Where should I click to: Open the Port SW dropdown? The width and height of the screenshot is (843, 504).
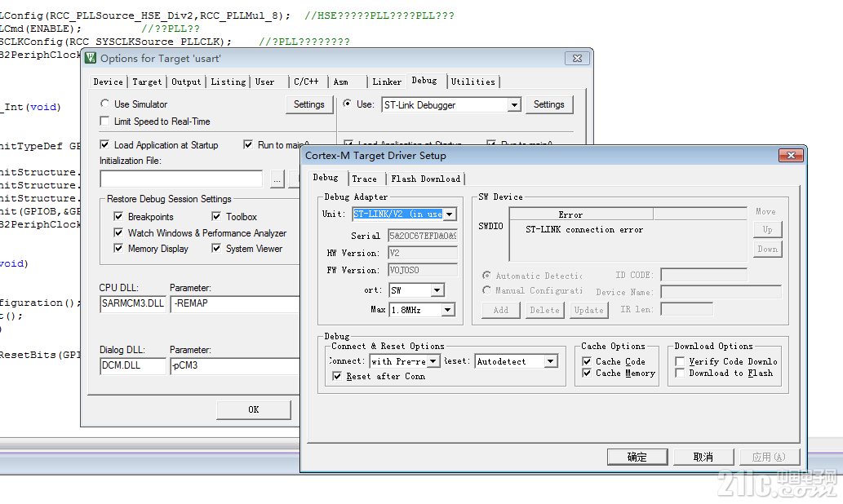[x=437, y=290]
